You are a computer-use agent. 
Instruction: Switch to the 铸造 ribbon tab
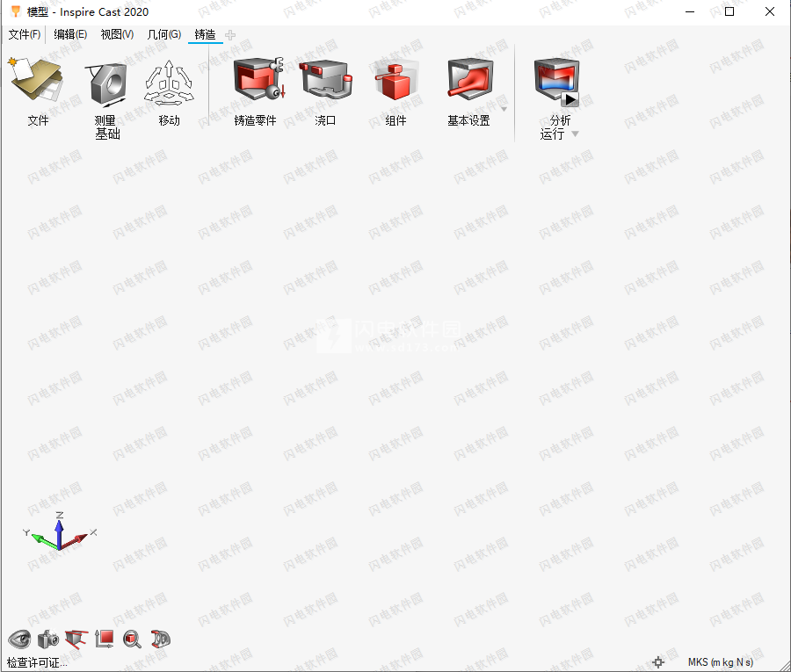click(x=206, y=34)
